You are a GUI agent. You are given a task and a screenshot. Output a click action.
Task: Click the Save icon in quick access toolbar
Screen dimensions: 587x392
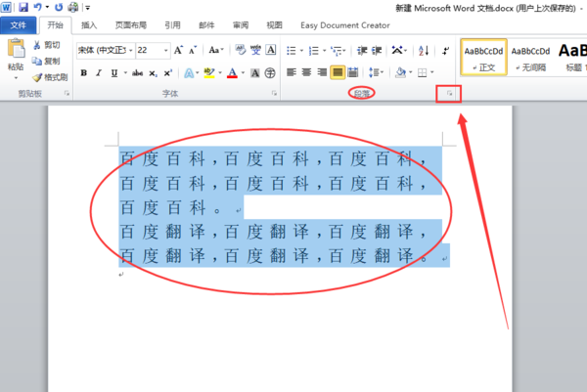23,7
